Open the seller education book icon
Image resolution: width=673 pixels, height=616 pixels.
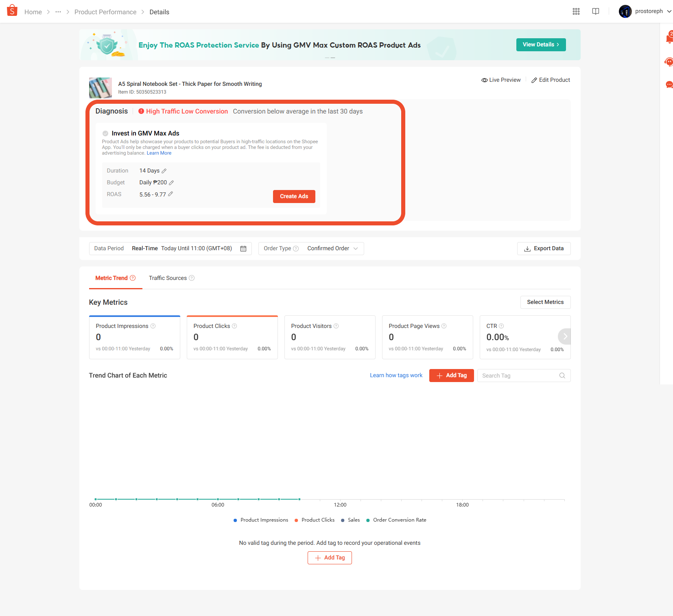click(x=596, y=11)
